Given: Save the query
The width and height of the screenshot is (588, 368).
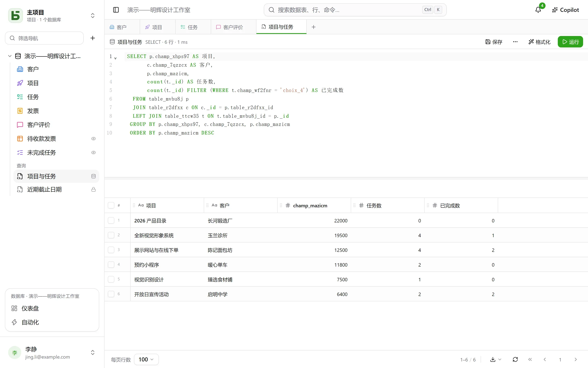Looking at the screenshot, I should click(494, 42).
